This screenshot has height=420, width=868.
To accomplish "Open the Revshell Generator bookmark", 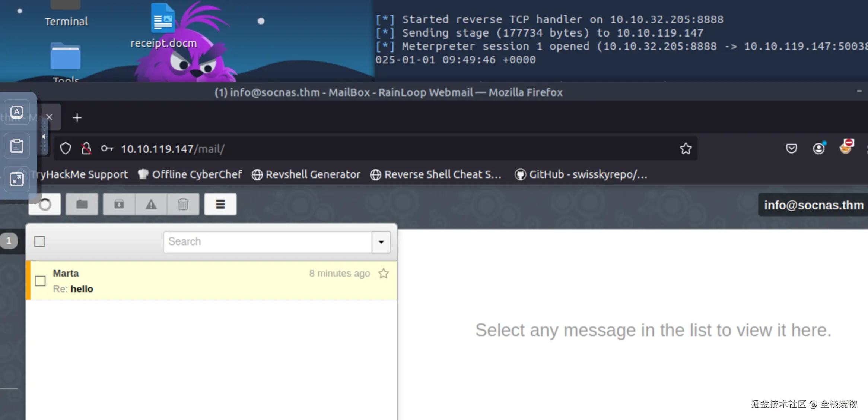I will (x=306, y=174).
